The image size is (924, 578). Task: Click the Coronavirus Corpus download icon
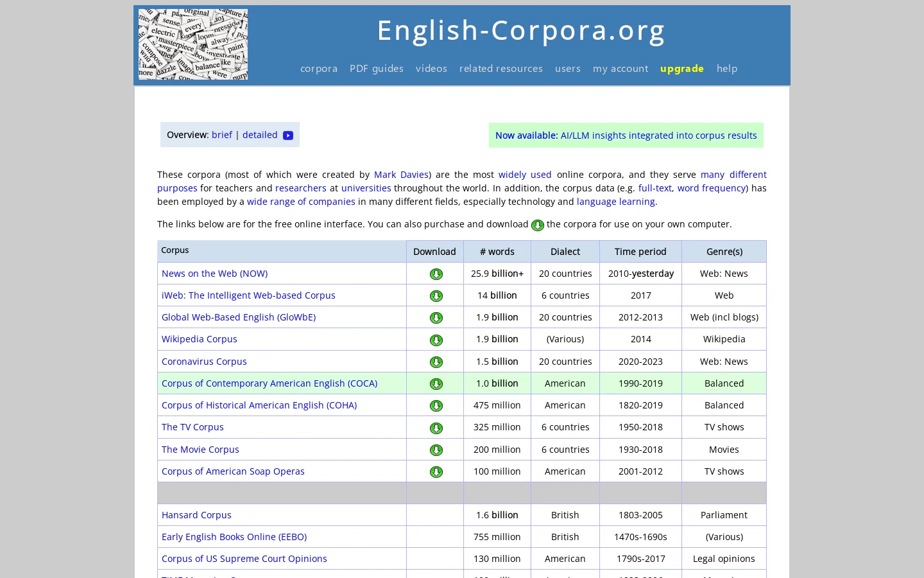[436, 362]
